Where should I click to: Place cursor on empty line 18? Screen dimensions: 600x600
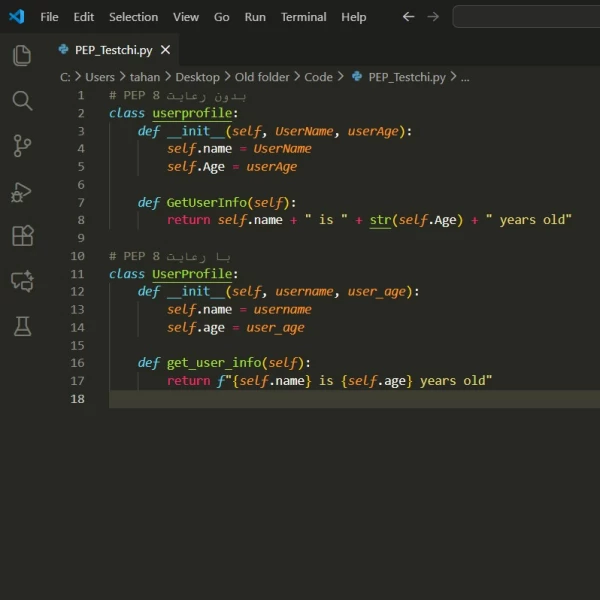[x=300, y=399]
